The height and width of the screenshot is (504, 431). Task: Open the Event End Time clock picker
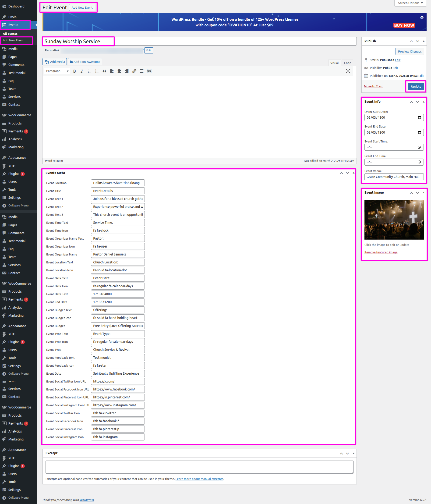(x=419, y=162)
